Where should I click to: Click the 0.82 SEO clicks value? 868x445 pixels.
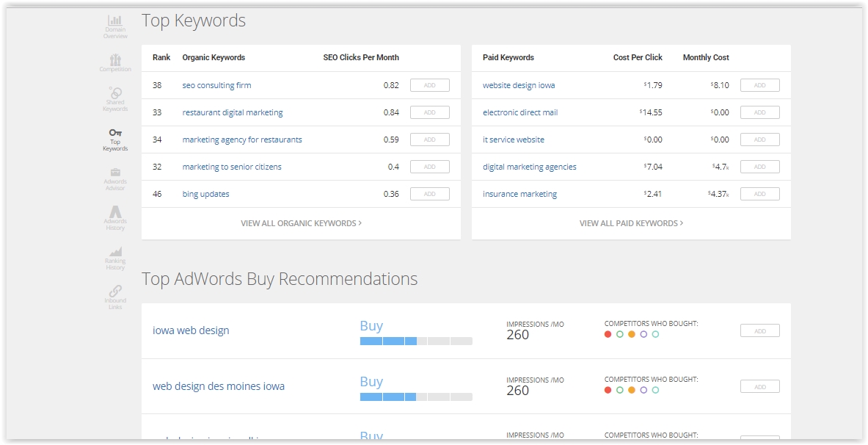pyautogui.click(x=391, y=85)
